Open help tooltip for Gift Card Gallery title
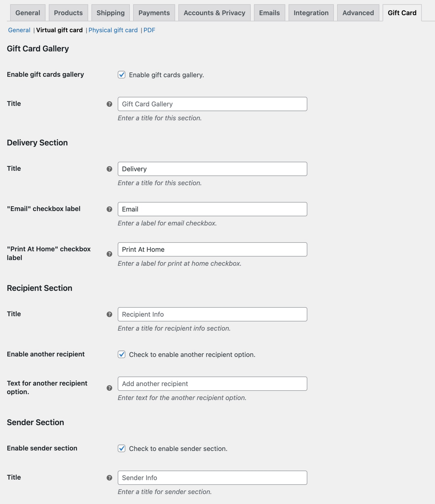The width and height of the screenshot is (435, 504). point(109,104)
